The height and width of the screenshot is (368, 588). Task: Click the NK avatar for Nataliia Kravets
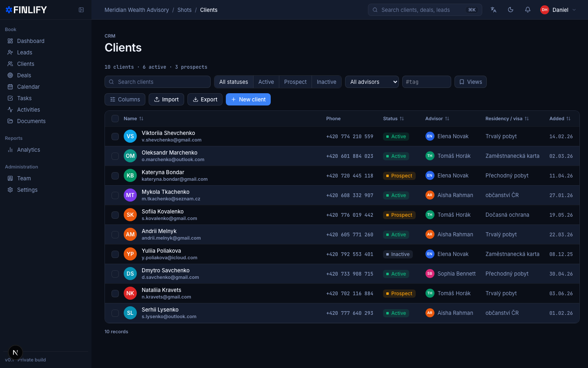pyautogui.click(x=130, y=293)
